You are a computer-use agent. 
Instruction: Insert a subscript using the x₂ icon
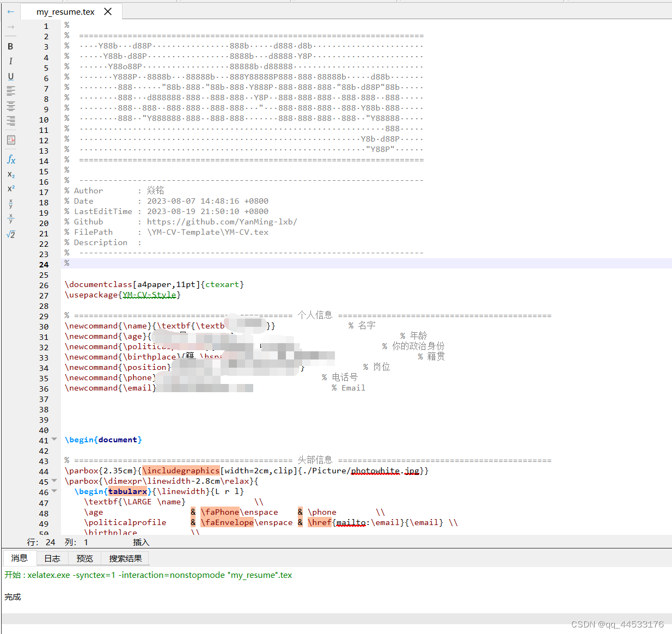pyautogui.click(x=10, y=174)
